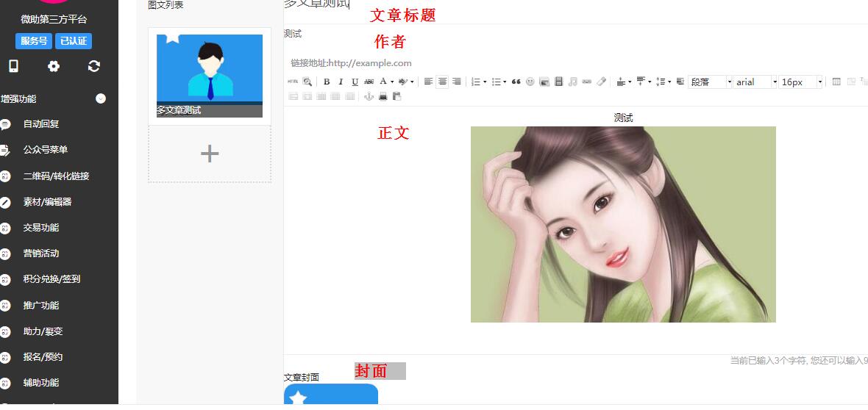Viewport: 868px width, 410px height.
Task: Click the print icon in editor toolbar
Action: [383, 96]
